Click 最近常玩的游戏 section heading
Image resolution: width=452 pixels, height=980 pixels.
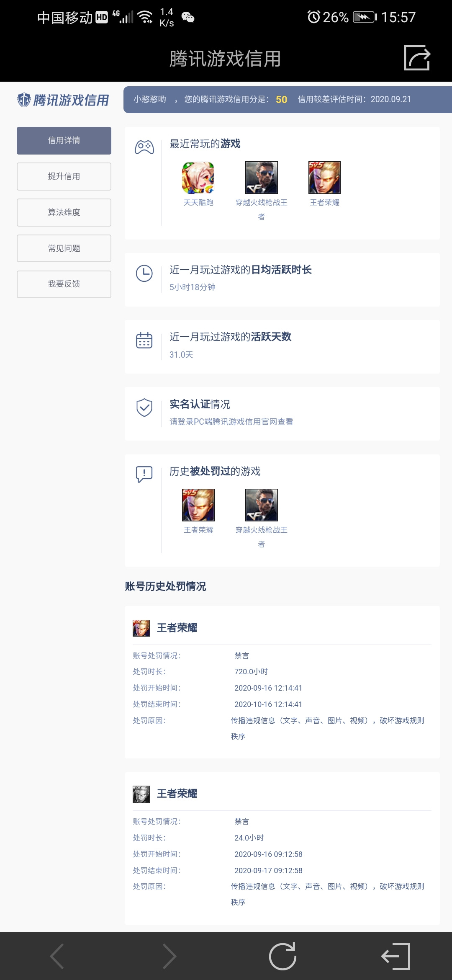[205, 144]
